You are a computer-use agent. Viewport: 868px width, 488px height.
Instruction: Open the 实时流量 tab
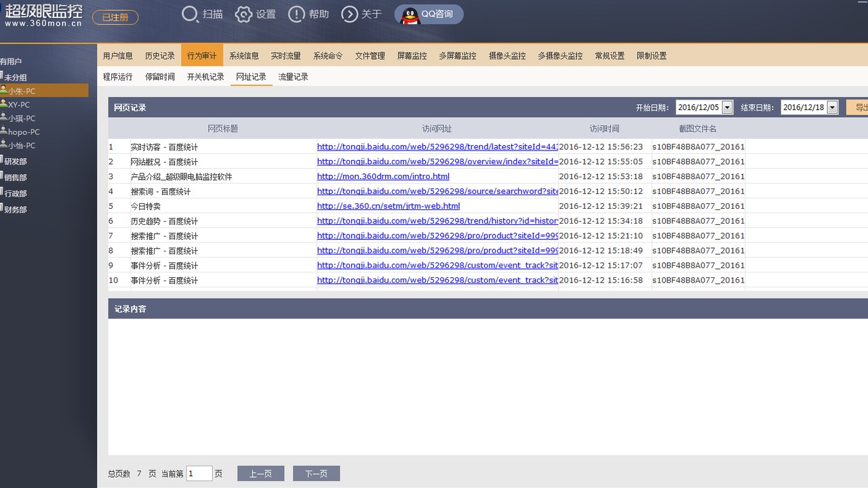click(286, 56)
